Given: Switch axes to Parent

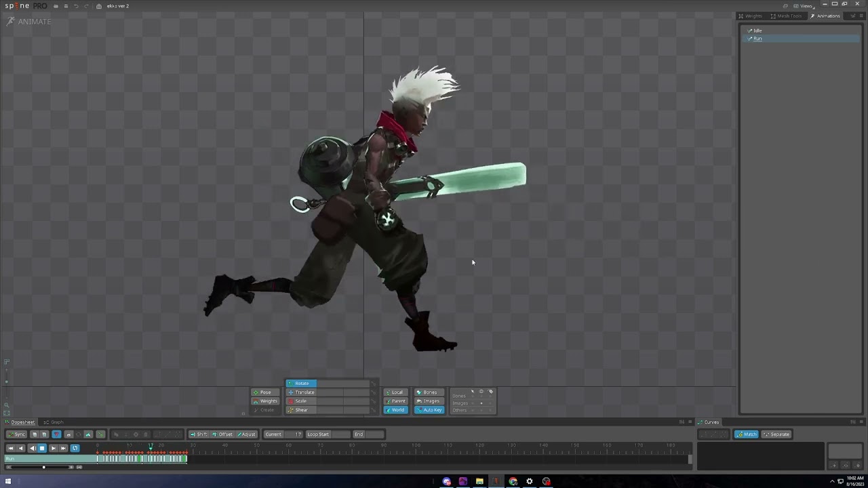Looking at the screenshot, I should click(397, 401).
